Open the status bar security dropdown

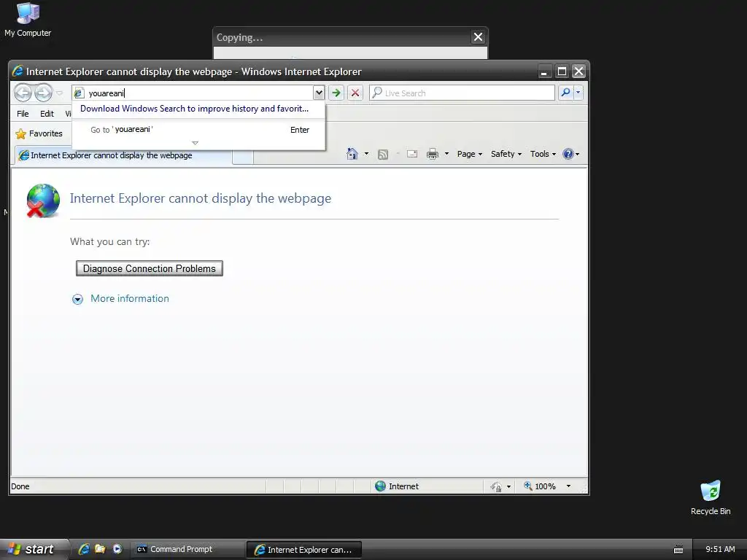[x=508, y=486]
